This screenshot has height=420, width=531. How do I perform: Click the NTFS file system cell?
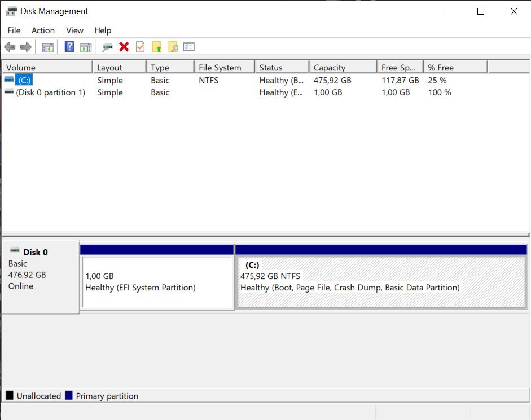(209, 80)
